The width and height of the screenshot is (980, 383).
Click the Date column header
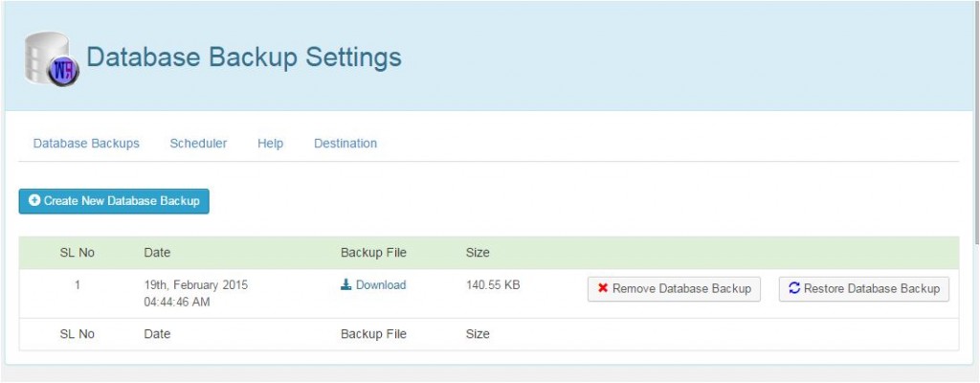pos(157,253)
